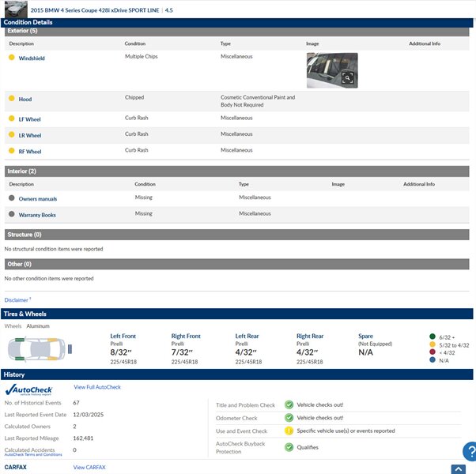Click the scroll-to-top chevron button
The image size is (476, 474).
point(459,469)
